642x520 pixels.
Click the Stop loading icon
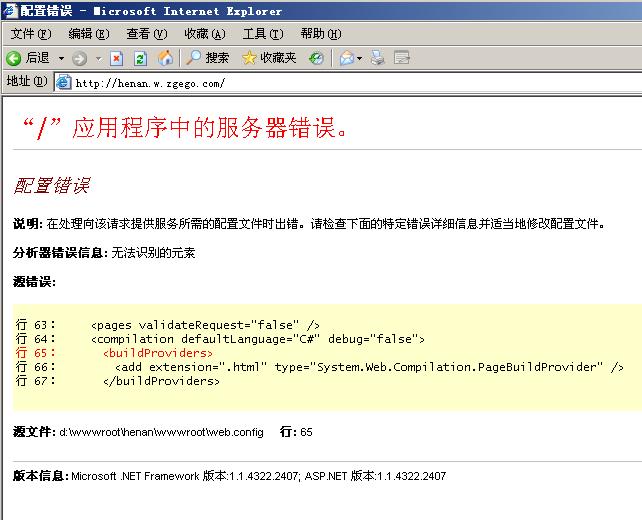click(x=117, y=58)
